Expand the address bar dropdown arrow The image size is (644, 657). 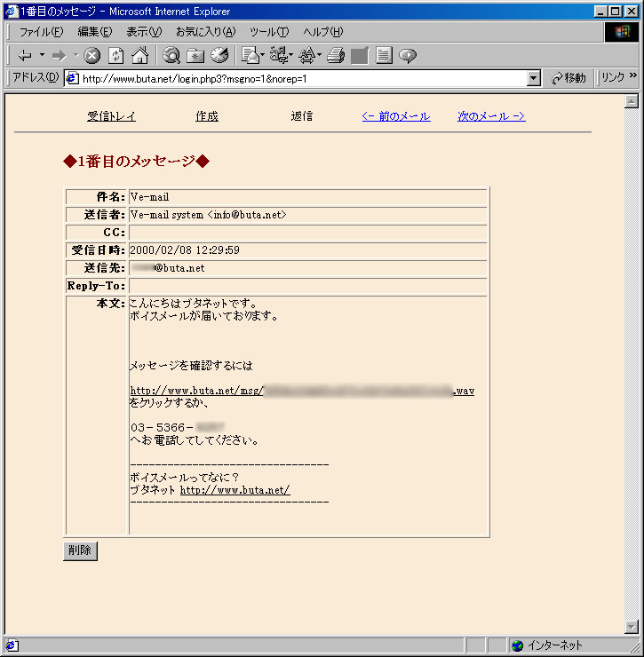tap(533, 78)
